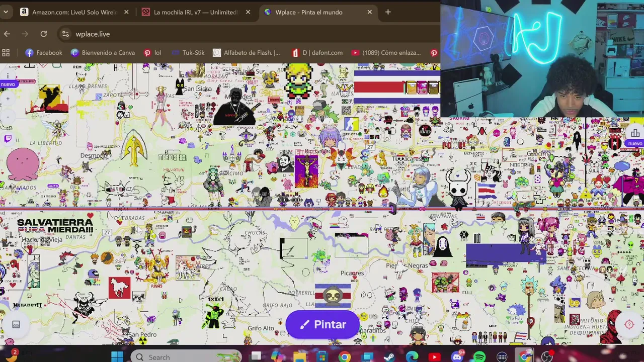Click the LLANO BRENES map label
Image resolution: width=644 pixels, height=362 pixels.
88,86
